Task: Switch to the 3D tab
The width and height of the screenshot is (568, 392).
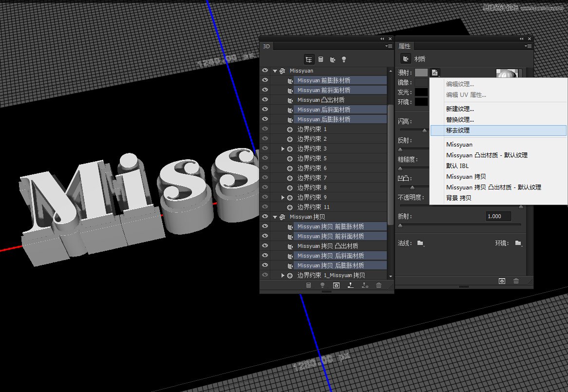Action: pyautogui.click(x=266, y=46)
